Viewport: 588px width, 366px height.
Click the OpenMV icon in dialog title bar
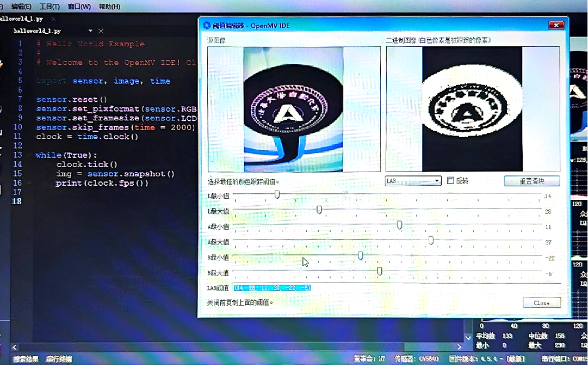(x=207, y=26)
